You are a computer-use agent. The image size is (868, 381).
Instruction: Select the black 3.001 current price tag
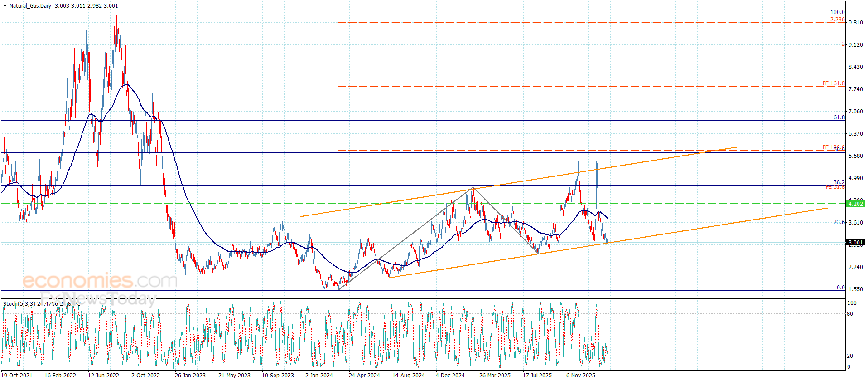(x=855, y=243)
